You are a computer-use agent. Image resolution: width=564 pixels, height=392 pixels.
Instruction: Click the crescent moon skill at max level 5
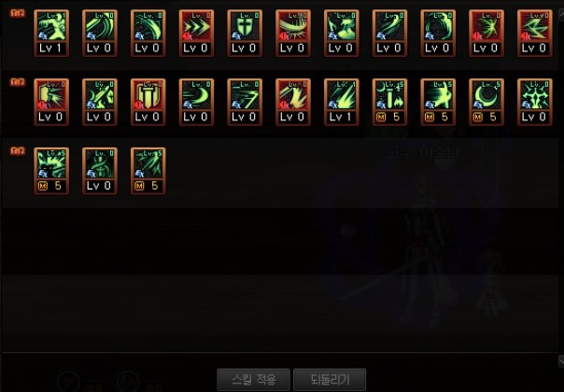(486, 102)
